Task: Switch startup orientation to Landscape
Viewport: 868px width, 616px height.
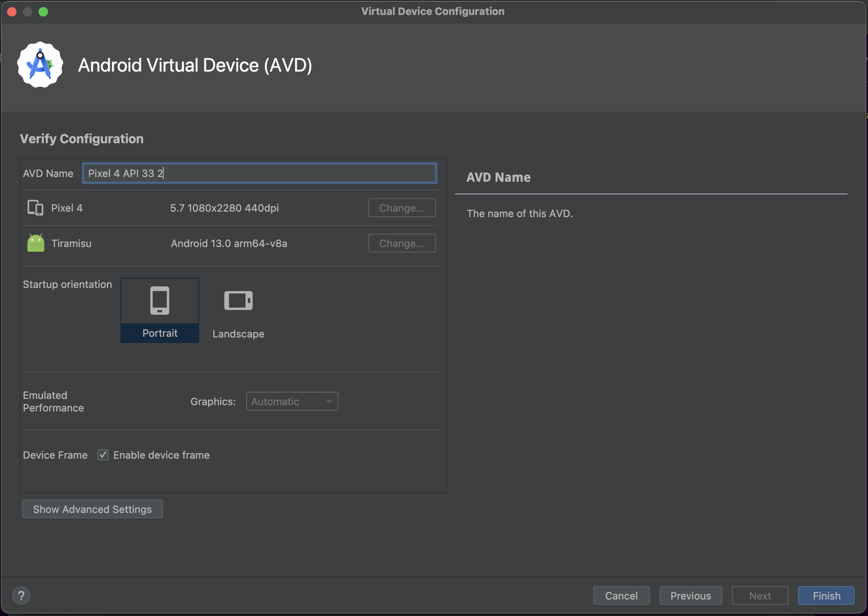Action: click(238, 311)
